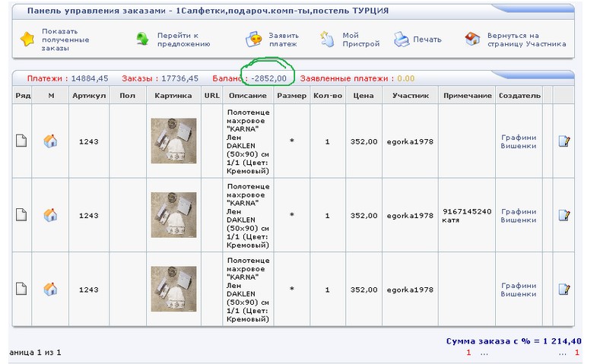Image resolution: width=600 pixels, height=364 pixels.
Task: Click the 'Графини Вишенки' link in first row
Action: point(519,141)
